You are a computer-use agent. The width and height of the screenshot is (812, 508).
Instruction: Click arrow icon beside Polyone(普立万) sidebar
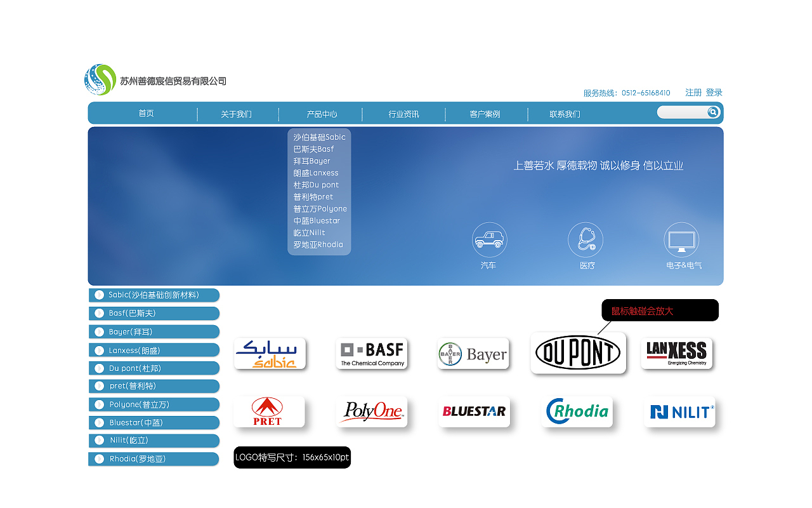(100, 404)
